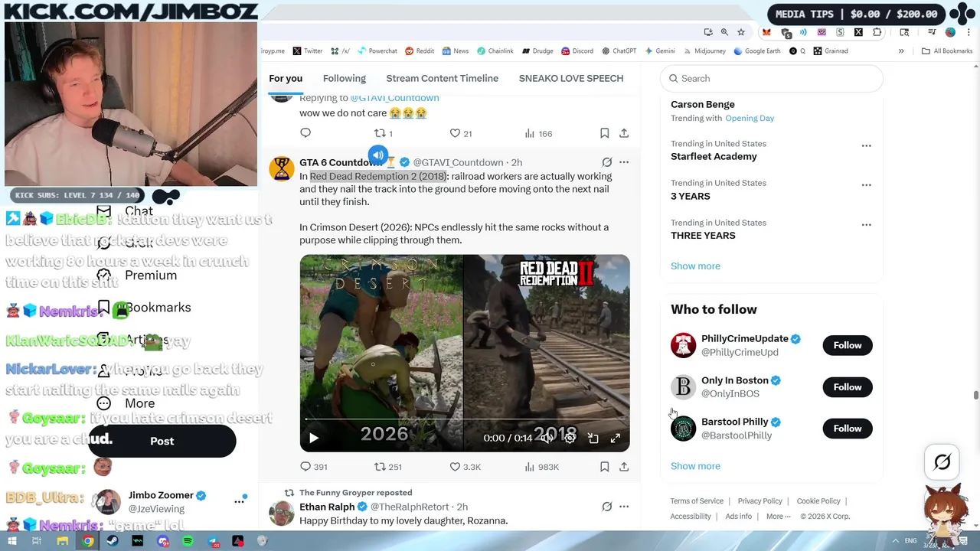The width and height of the screenshot is (980, 551).
Task: Switch to the For you tab
Action: 286,78
